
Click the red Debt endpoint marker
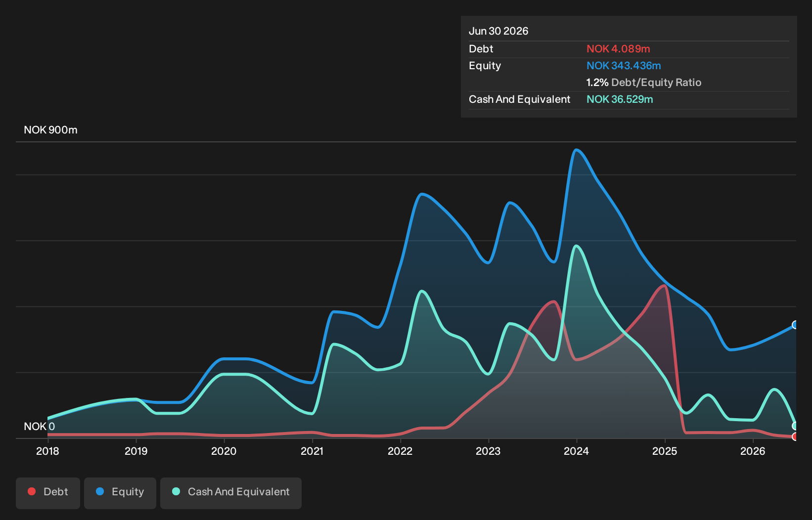[795, 436]
